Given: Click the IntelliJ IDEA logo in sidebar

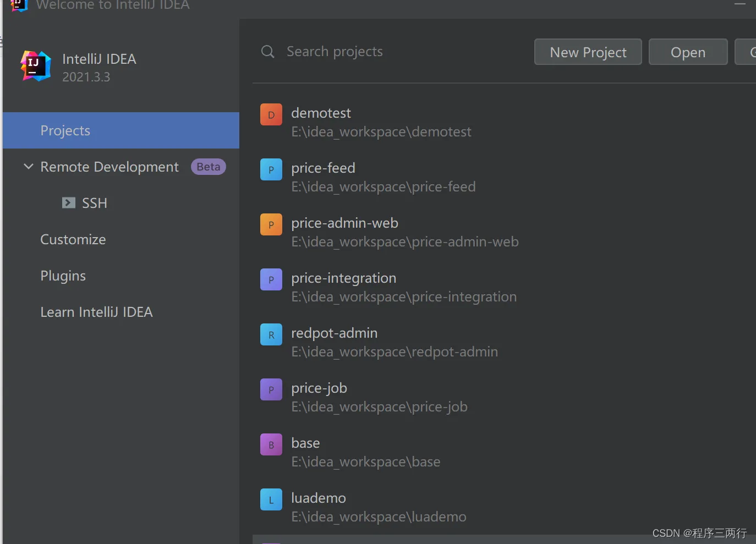Looking at the screenshot, I should pyautogui.click(x=36, y=66).
